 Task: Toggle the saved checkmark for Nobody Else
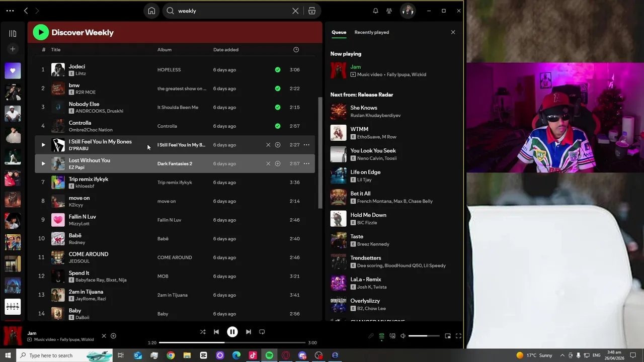278,107
